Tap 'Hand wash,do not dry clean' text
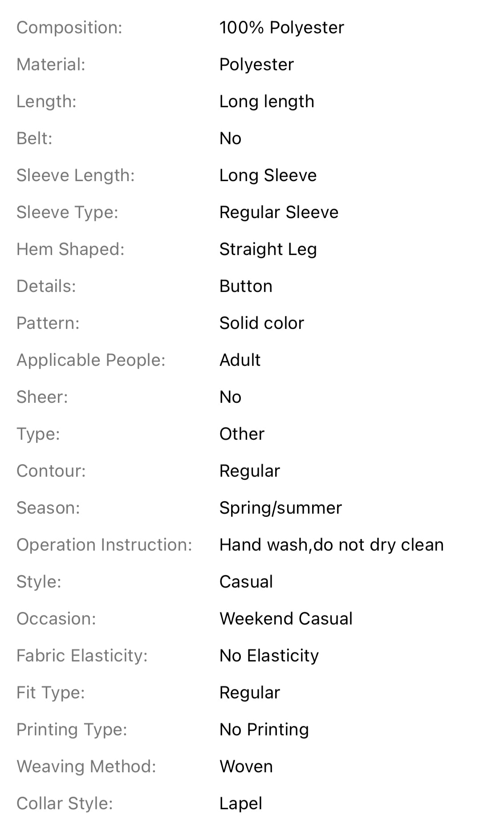The image size is (504, 828). click(x=331, y=545)
